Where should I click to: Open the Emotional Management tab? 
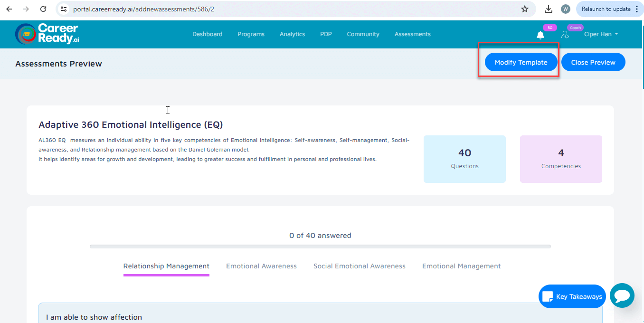point(461,266)
